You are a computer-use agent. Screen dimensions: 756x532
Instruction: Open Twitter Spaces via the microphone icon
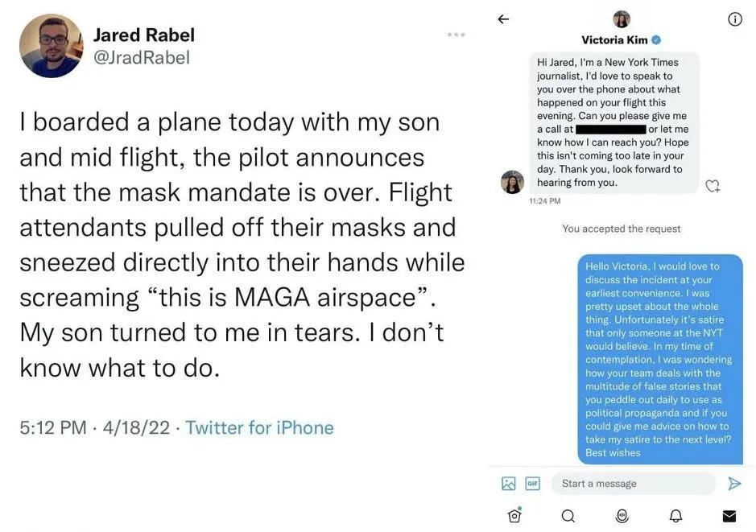[x=622, y=516]
